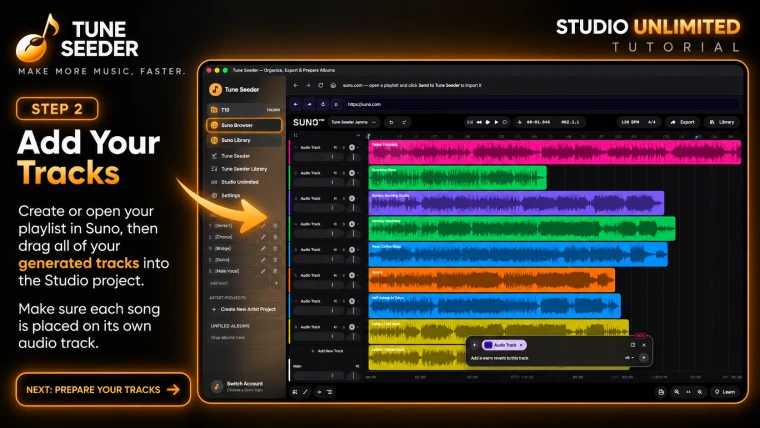Reload page using top bar refresh icon
The width and height of the screenshot is (760, 428).
pos(320,85)
